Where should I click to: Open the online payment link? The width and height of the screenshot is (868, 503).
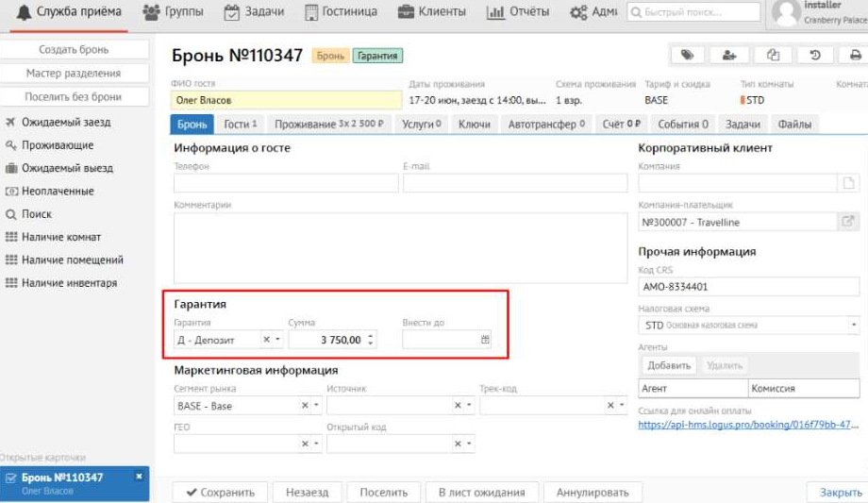pos(748,425)
